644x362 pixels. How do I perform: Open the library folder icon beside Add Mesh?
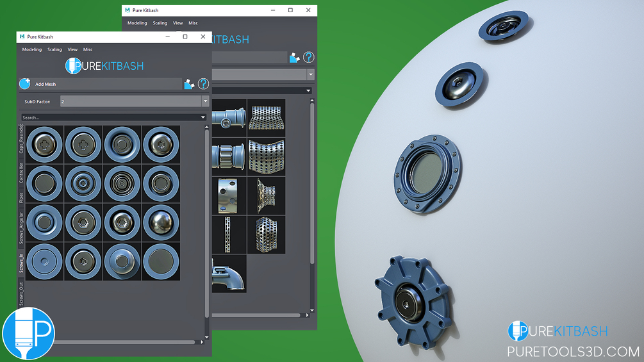point(189,84)
